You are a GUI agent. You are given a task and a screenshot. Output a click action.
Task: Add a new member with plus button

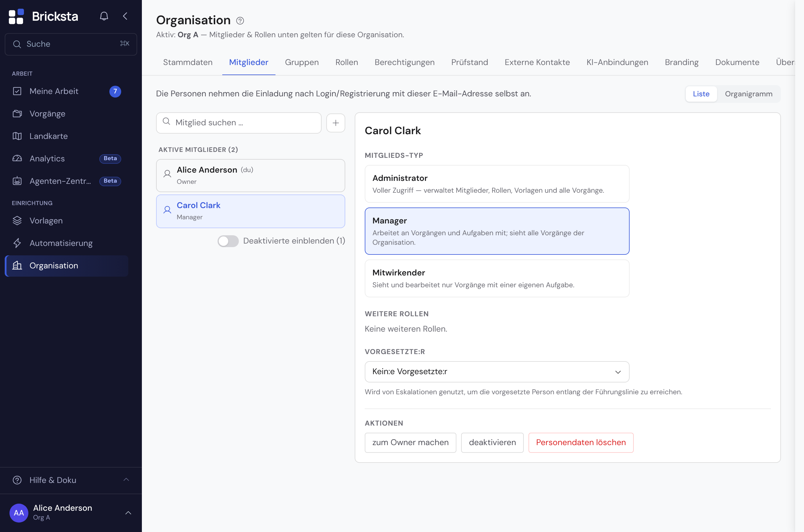(x=335, y=123)
